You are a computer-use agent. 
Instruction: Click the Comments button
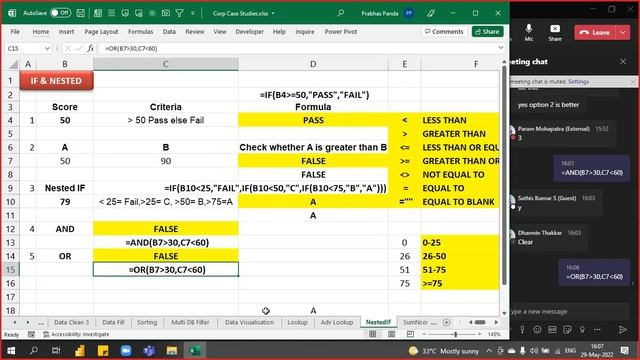pos(444,31)
